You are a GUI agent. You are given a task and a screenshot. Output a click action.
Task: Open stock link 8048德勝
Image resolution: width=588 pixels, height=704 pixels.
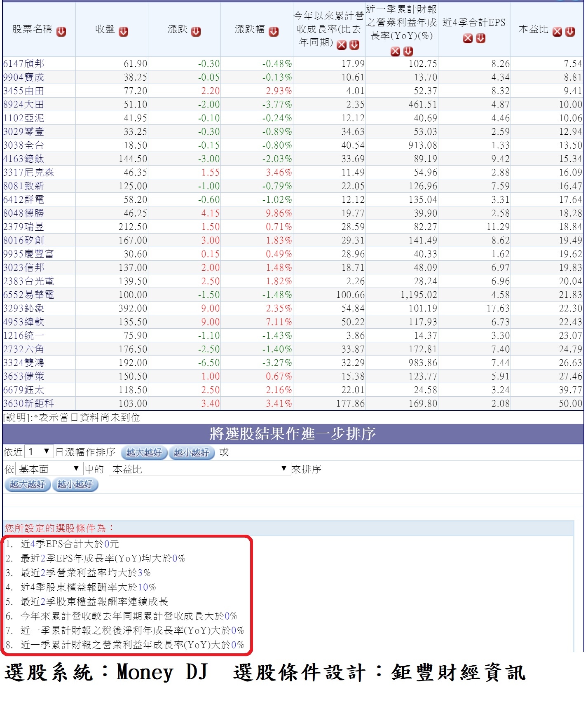(x=23, y=213)
